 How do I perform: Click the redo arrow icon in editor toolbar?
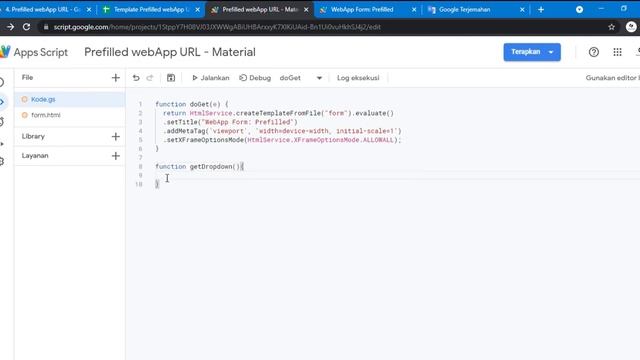pos(150,78)
